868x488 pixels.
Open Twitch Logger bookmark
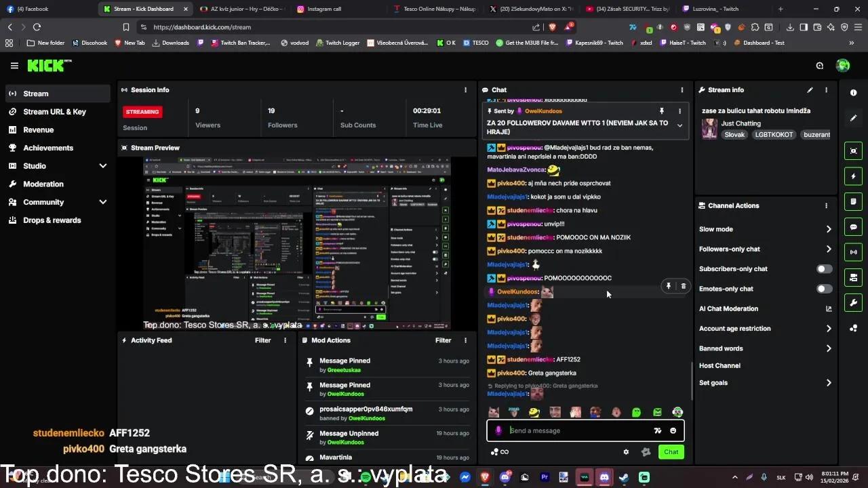[x=337, y=43]
